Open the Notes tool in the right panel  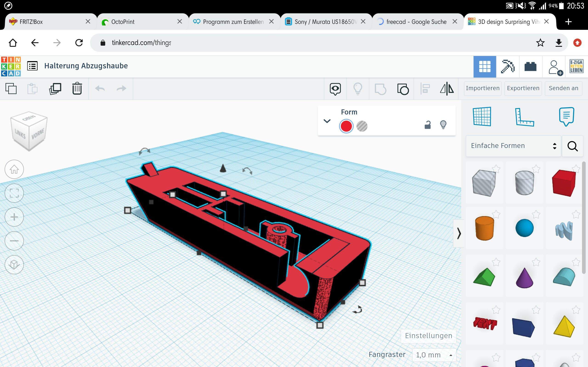pyautogui.click(x=566, y=117)
